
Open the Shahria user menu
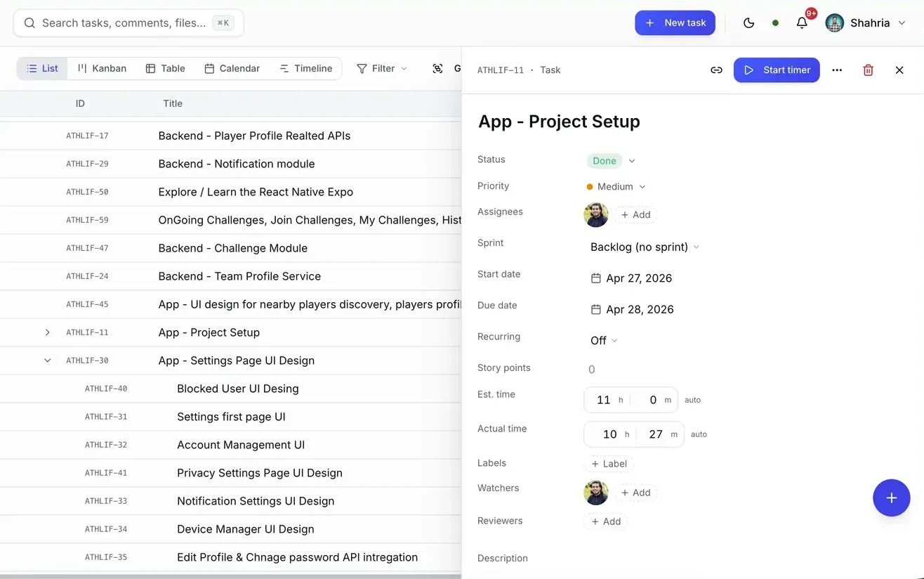coord(866,23)
